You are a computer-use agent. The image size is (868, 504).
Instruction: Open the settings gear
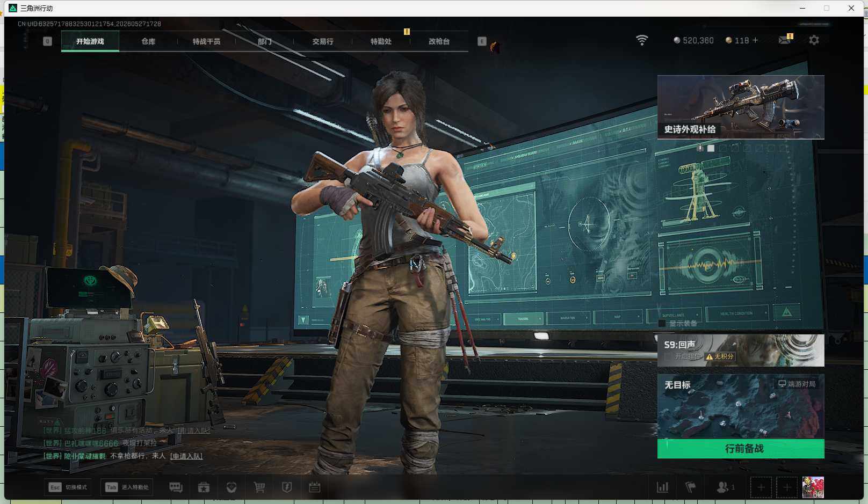(x=814, y=40)
